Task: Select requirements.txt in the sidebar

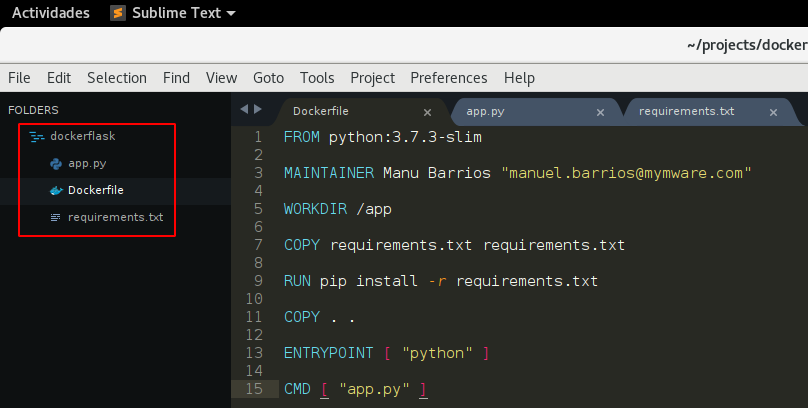Action: [115, 217]
